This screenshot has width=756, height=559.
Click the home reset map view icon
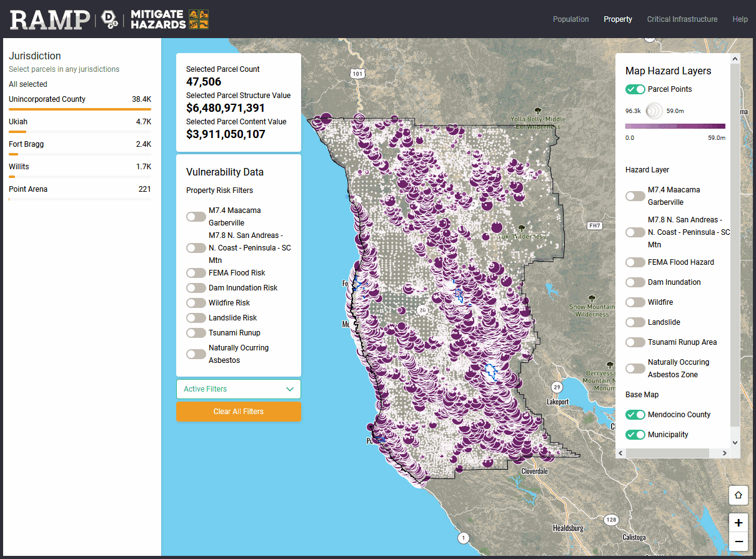(738, 495)
